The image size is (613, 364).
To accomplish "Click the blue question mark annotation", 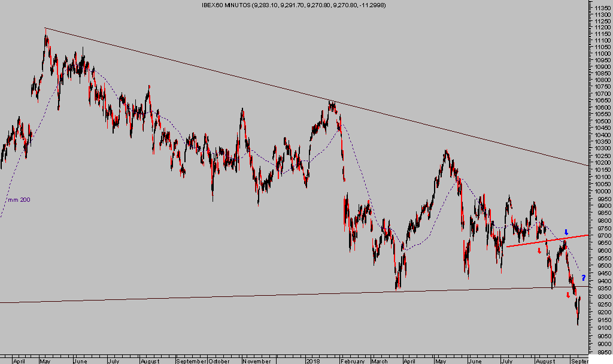I will tap(583, 277).
